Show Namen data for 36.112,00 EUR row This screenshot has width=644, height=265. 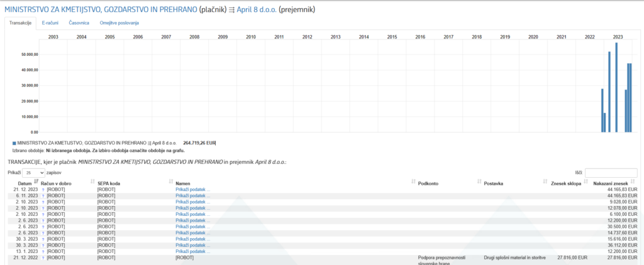[193, 245]
